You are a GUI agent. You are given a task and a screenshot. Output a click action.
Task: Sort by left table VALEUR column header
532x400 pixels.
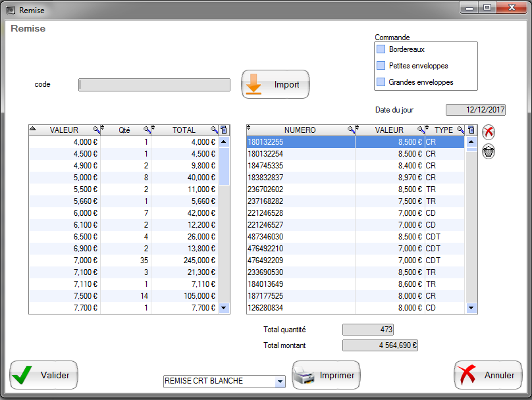tap(64, 130)
